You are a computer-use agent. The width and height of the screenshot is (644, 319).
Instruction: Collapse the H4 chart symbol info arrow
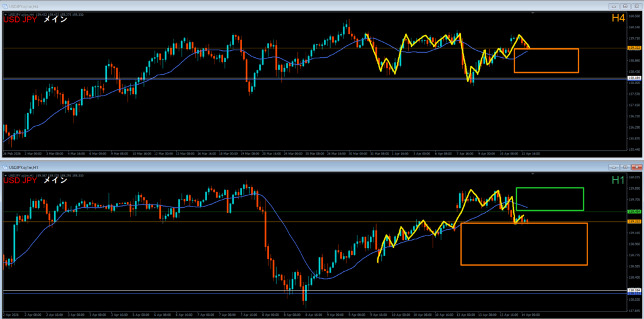pyautogui.click(x=4, y=14)
